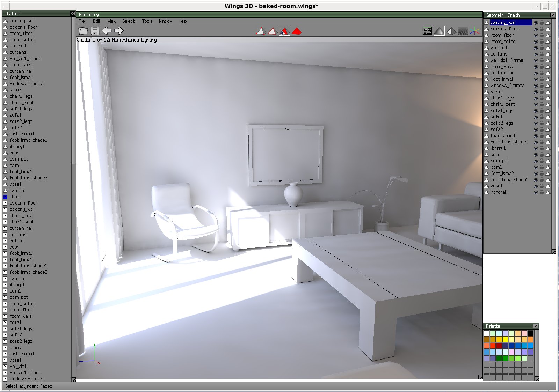The image size is (559, 392).
Task: Close the Outliner panel
Action: point(73,13)
